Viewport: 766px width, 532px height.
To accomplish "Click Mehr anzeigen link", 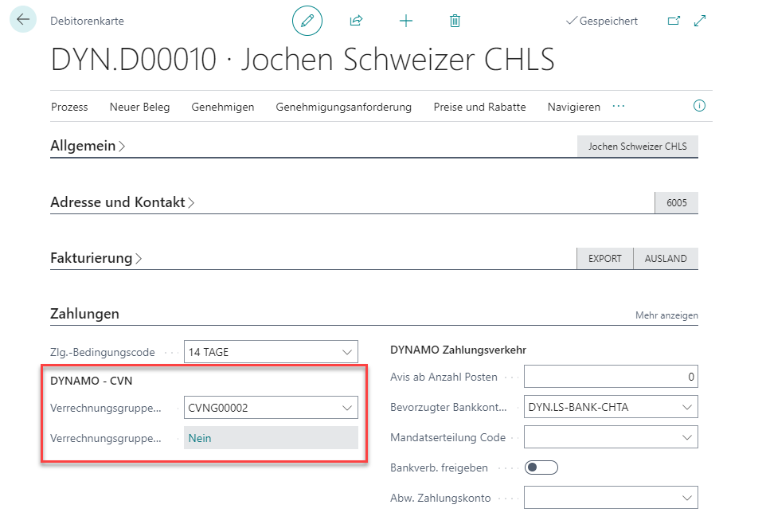I will (666, 315).
